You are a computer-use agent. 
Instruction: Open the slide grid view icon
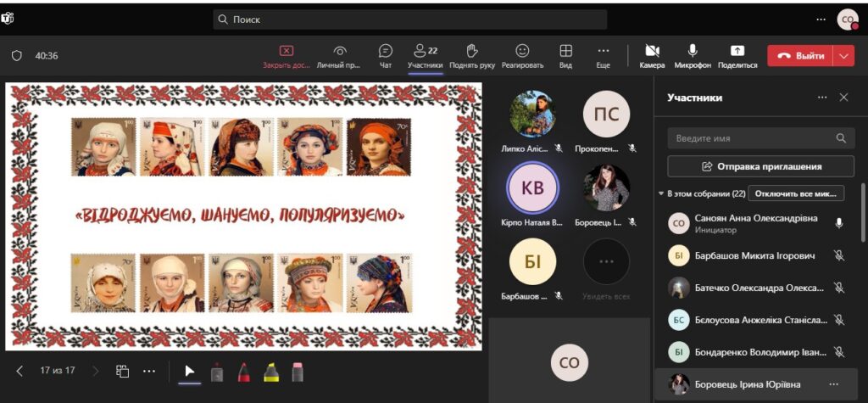tap(122, 371)
